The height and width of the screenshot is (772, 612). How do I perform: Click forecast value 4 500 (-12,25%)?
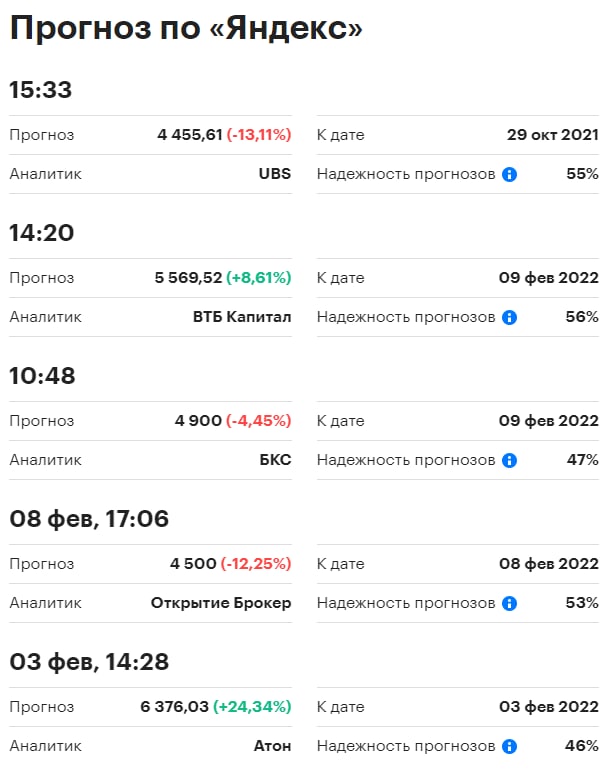(230, 564)
